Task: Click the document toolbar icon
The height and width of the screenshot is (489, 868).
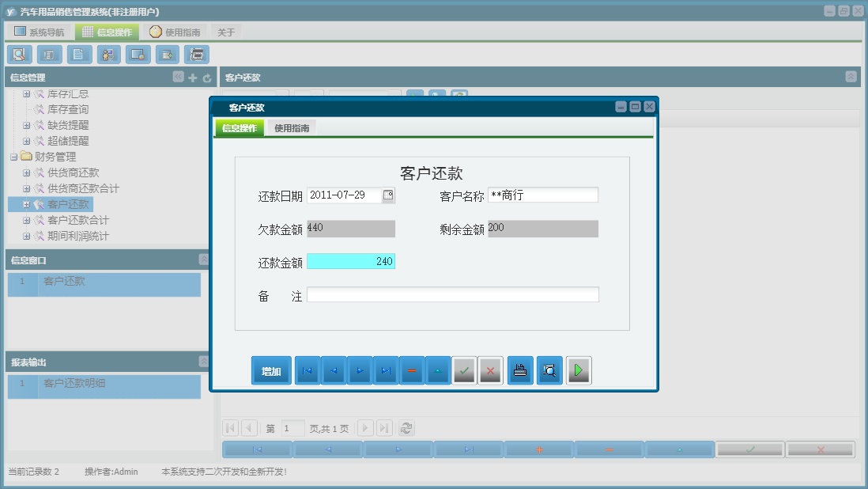Action: point(78,54)
